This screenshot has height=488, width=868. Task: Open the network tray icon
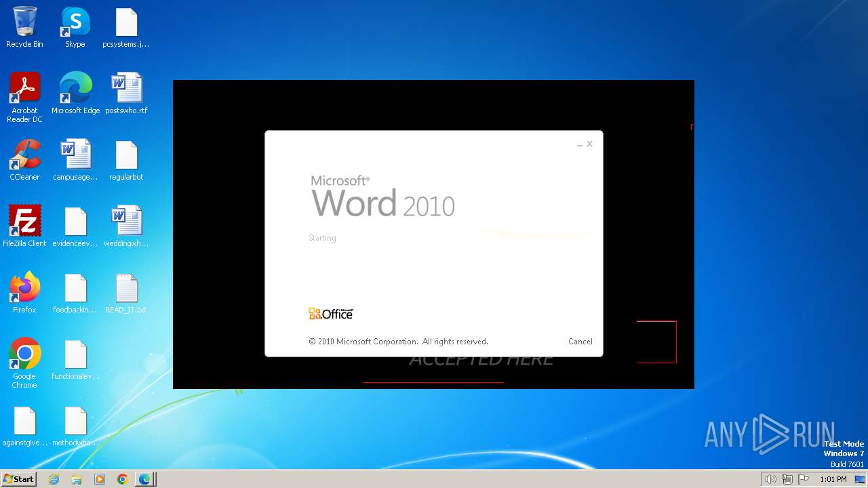point(787,479)
